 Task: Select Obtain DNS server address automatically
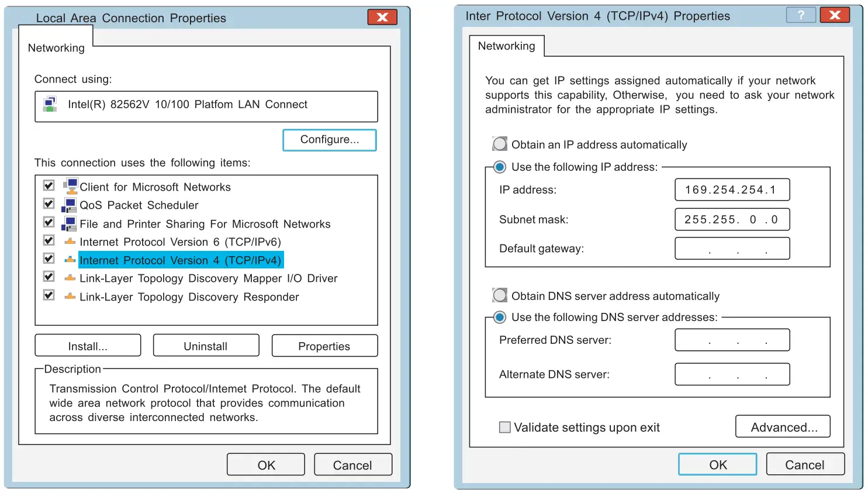pos(500,295)
